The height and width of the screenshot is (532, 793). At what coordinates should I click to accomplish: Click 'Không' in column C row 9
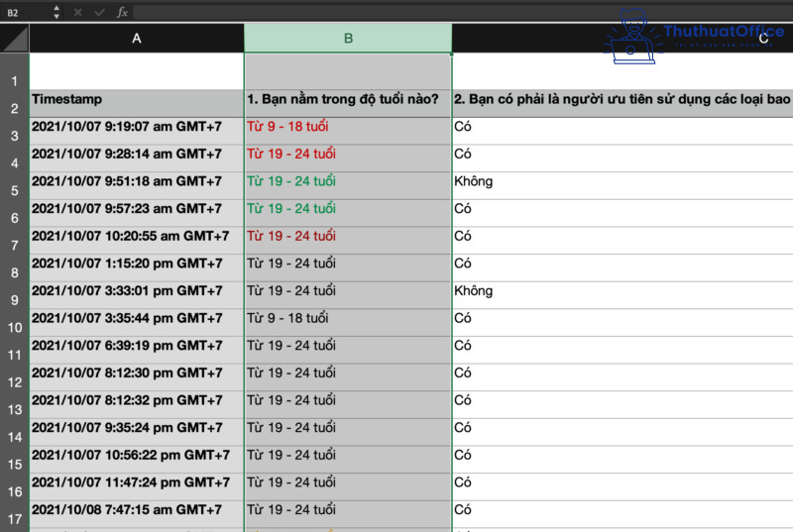(x=623, y=295)
